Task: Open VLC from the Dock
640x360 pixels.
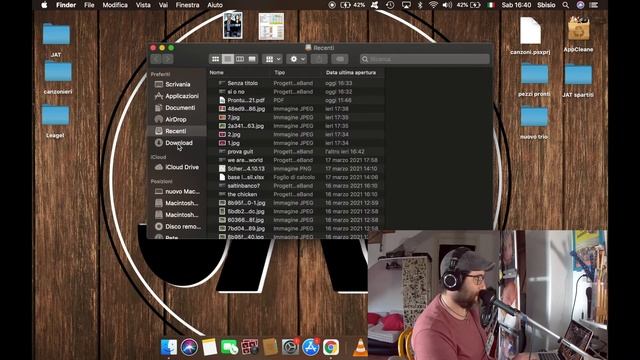Action: coord(360,347)
